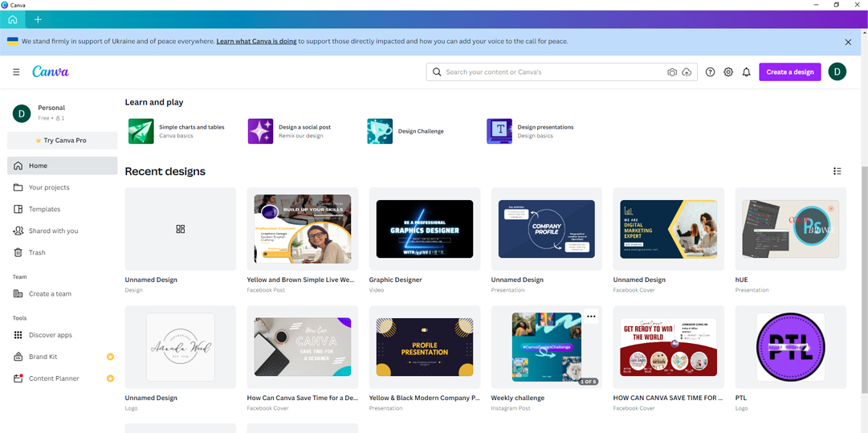Switch Recent designs to list view
Image resolution: width=868 pixels, height=433 pixels.
837,171
